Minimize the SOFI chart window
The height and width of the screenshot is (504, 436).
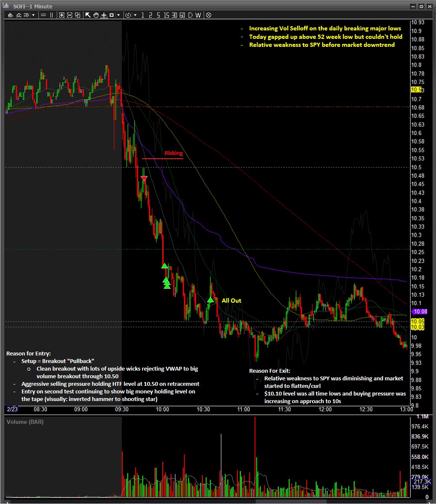[x=413, y=6]
